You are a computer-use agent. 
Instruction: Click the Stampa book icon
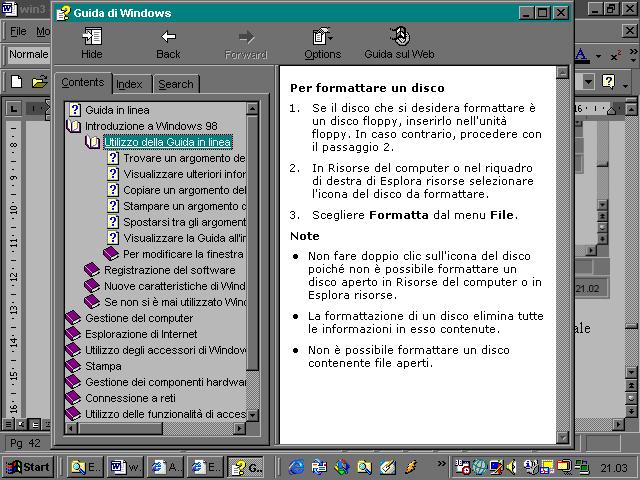coord(73,366)
